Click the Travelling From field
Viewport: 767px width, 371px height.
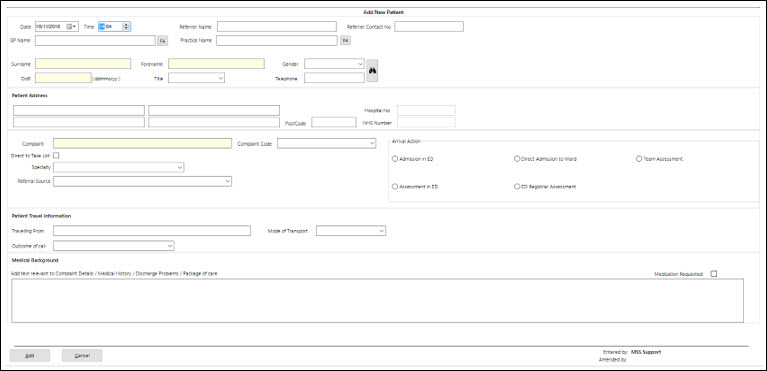click(x=152, y=231)
